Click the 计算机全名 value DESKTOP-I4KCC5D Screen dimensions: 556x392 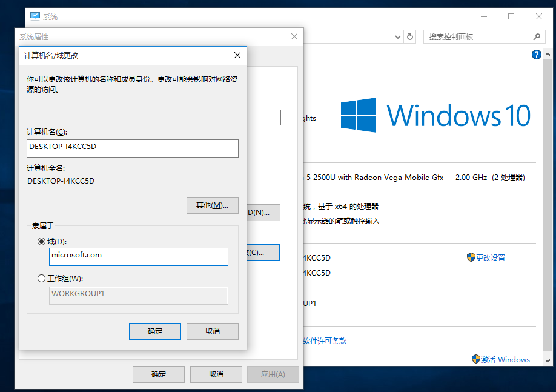[61, 181]
